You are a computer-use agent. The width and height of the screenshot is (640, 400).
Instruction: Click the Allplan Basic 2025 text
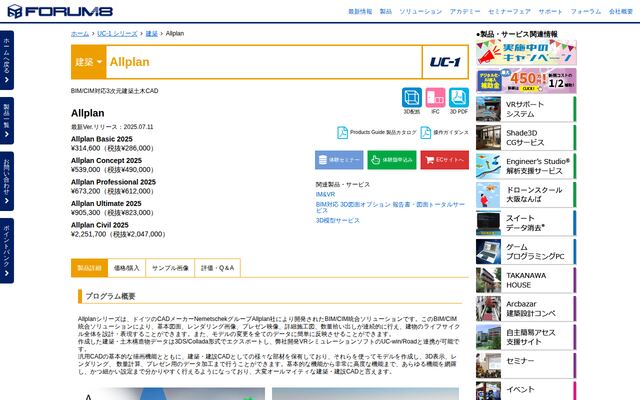[x=102, y=139]
